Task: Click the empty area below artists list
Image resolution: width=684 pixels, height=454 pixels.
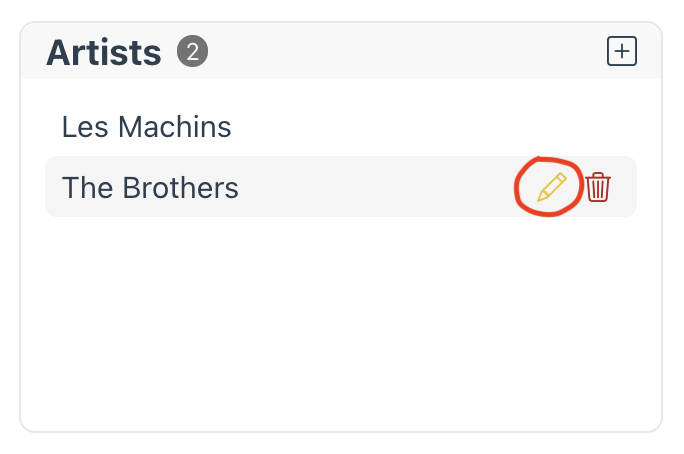Action: [x=341, y=323]
